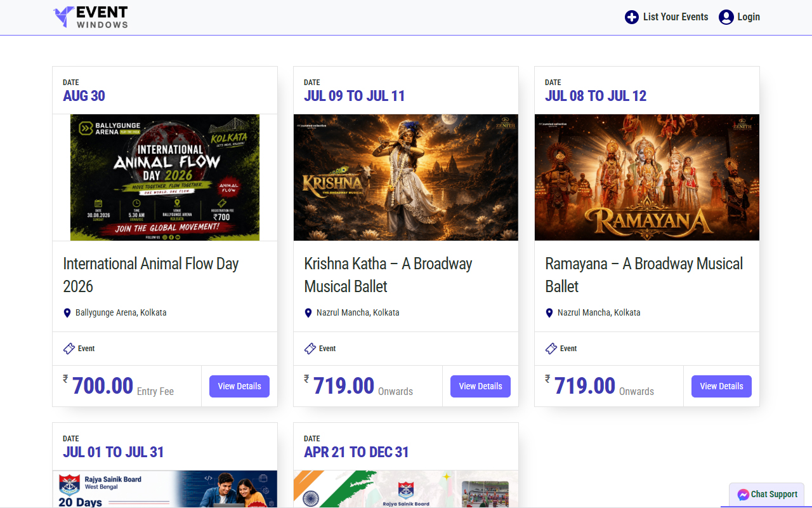
Task: Click the APR 21 TO DEC 31 date
Action: 357,452
